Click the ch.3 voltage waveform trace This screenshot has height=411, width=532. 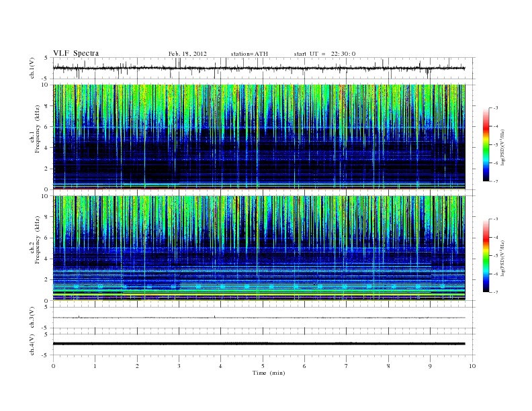[259, 318]
